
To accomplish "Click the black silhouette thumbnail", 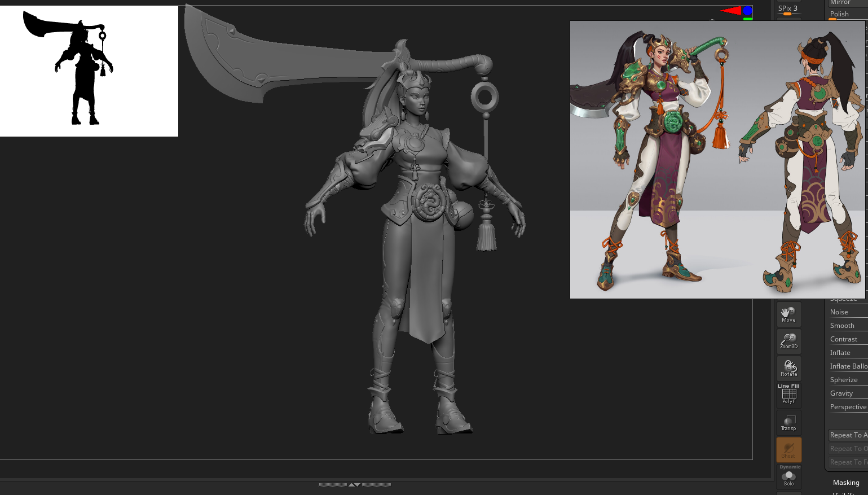I will tap(89, 71).
